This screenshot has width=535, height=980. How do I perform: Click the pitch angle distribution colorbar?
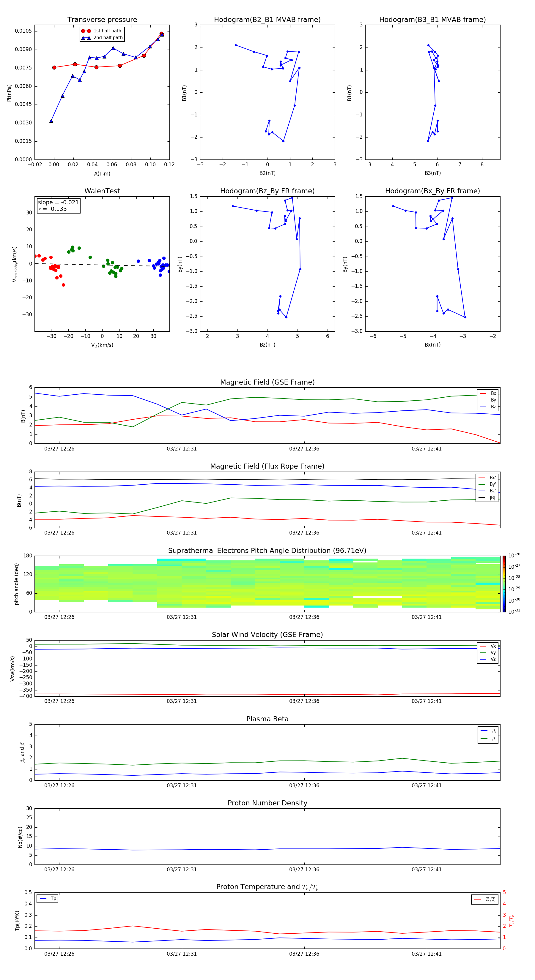click(x=504, y=584)
